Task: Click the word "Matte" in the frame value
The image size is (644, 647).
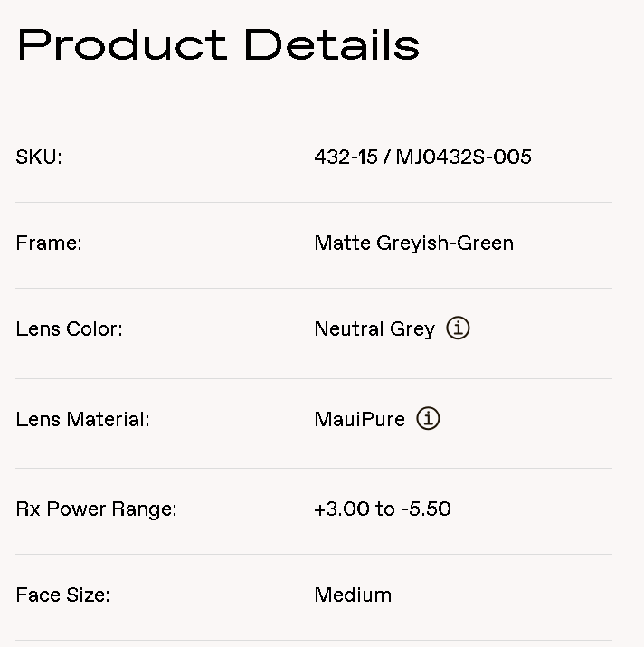Action: (341, 243)
